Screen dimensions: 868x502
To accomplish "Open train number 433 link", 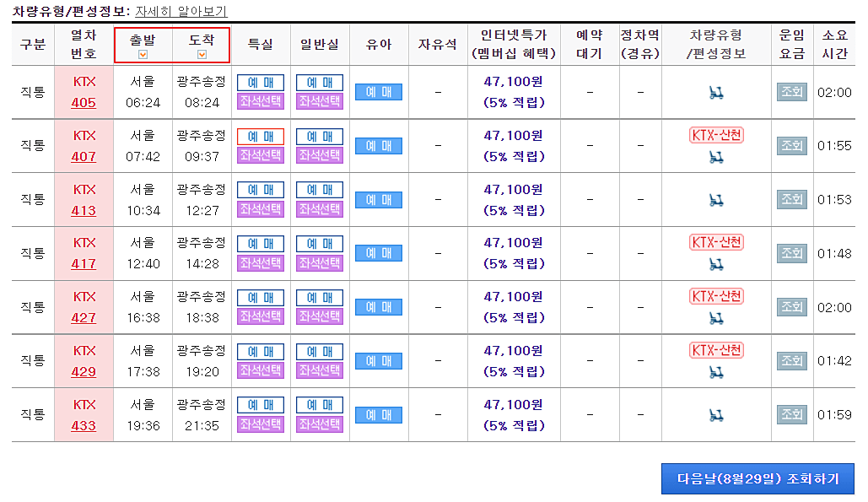I will click(84, 426).
